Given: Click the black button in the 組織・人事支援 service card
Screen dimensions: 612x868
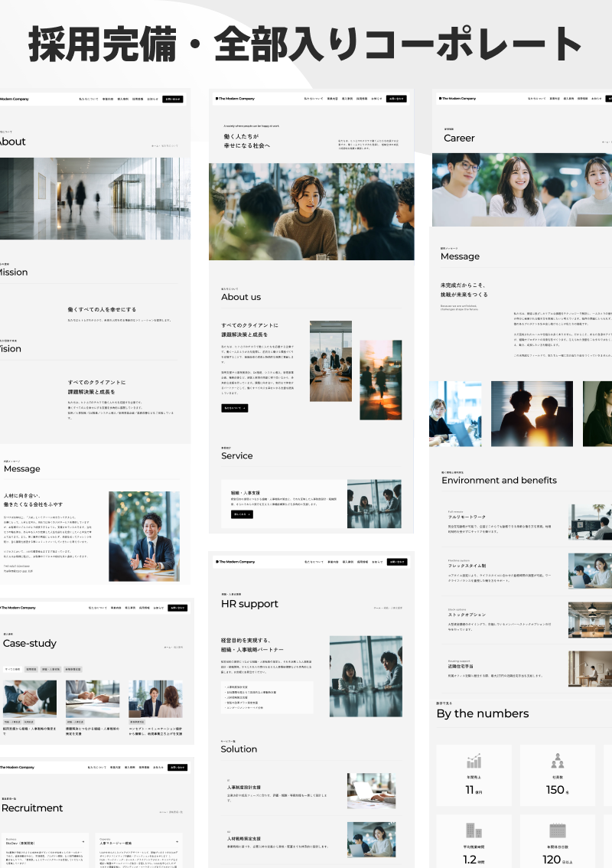Looking at the screenshot, I should tap(242, 514).
